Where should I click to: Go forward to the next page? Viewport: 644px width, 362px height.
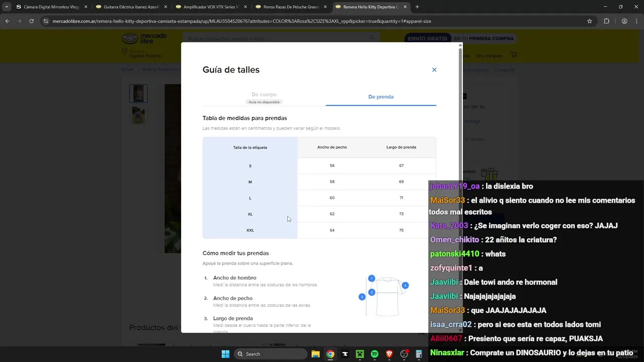point(19,21)
